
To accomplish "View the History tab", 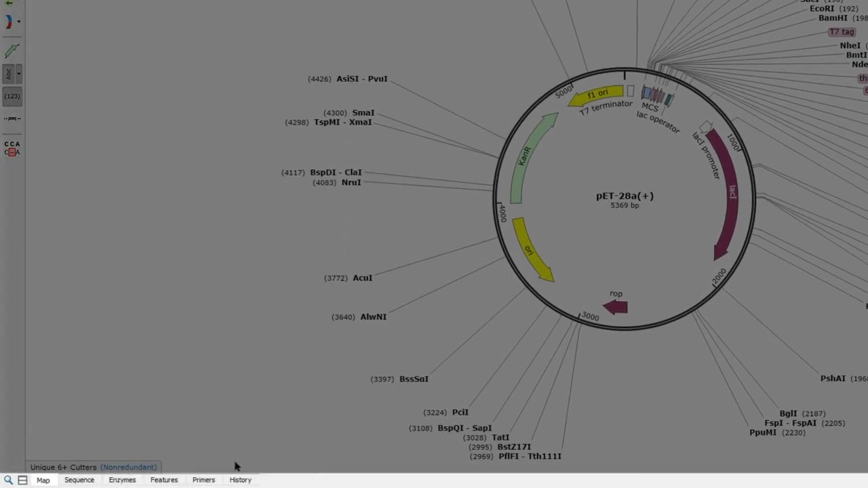I will click(x=240, y=480).
